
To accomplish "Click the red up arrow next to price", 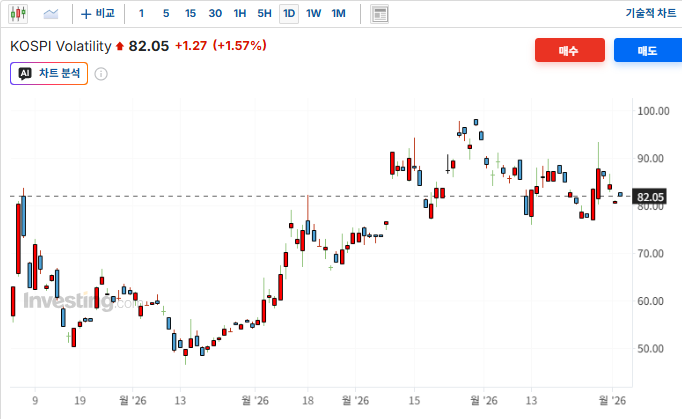I will tap(120, 46).
